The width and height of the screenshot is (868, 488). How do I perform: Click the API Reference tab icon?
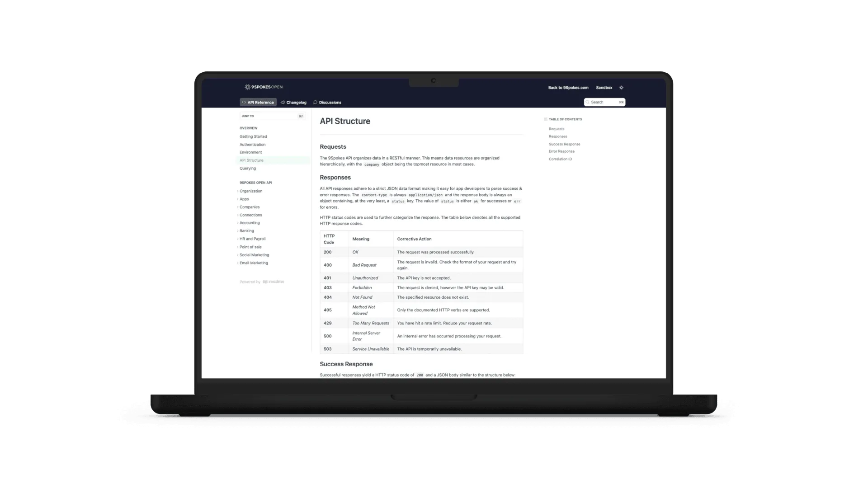tap(244, 102)
